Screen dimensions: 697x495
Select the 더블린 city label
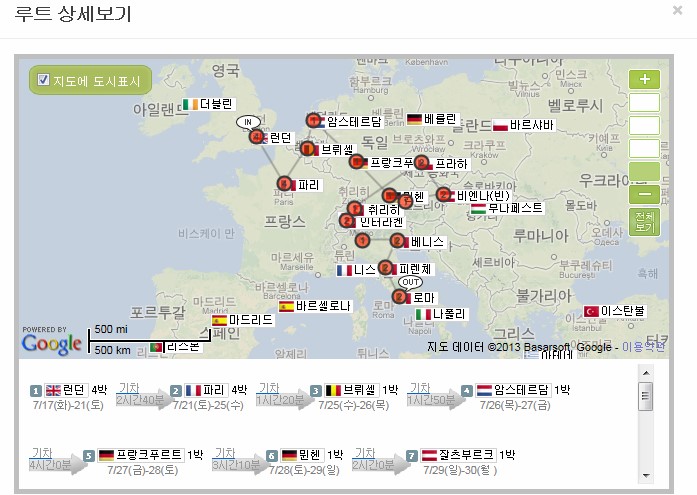[209, 104]
